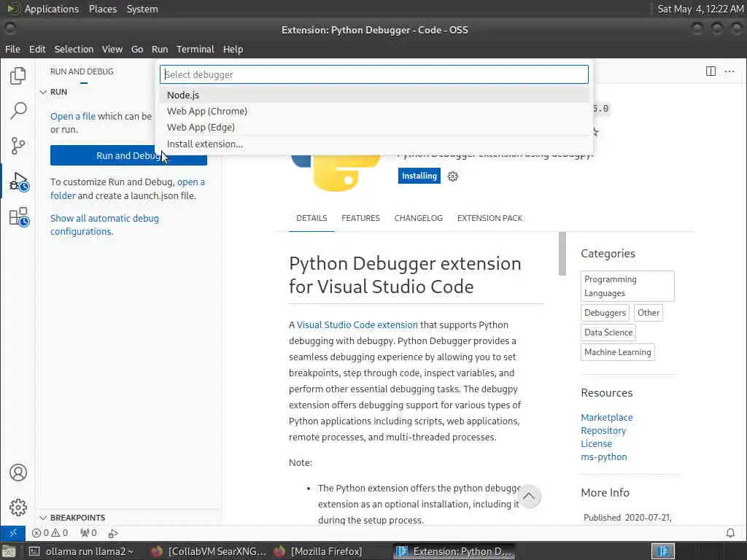Screen dimensions: 747x560
Task: Click the date and time clock
Action: pos(700,9)
